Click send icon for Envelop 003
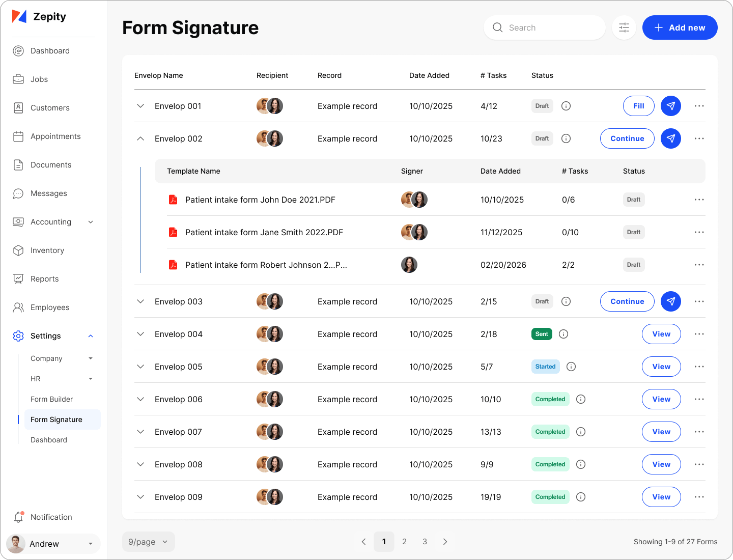 671,301
